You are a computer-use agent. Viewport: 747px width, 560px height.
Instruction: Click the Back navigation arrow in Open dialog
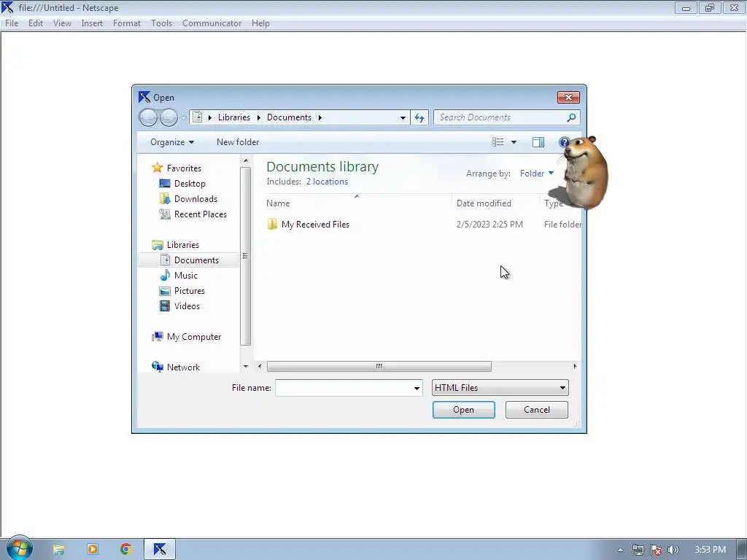pyautogui.click(x=148, y=117)
